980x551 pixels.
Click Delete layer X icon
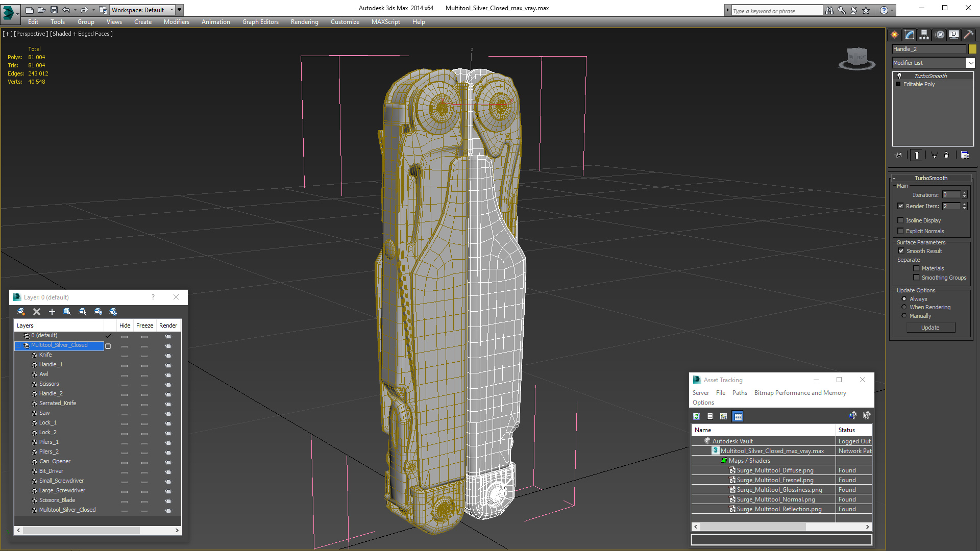37,312
